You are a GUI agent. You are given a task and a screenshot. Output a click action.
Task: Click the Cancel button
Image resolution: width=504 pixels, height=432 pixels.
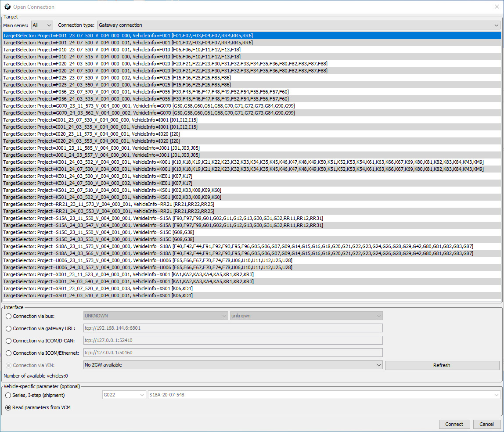click(486, 424)
